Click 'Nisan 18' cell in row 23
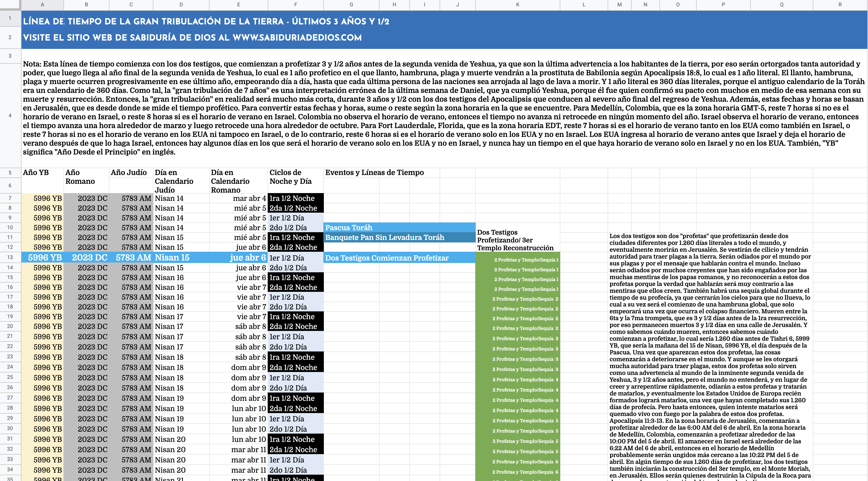The height and width of the screenshot is (481, 868). tap(181, 357)
